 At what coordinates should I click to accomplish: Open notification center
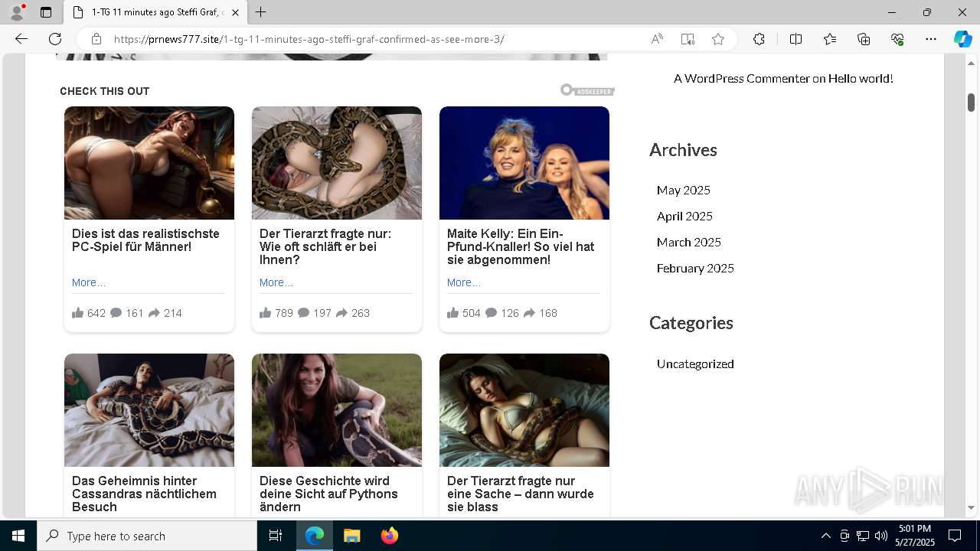[x=955, y=536]
